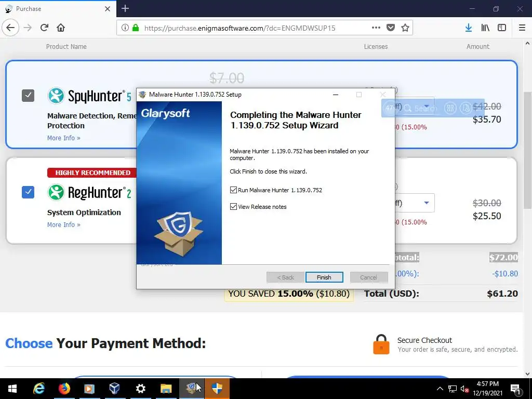Click the -$10.80 discount amount
Screen dimensions: 532x399
[x=505, y=274]
